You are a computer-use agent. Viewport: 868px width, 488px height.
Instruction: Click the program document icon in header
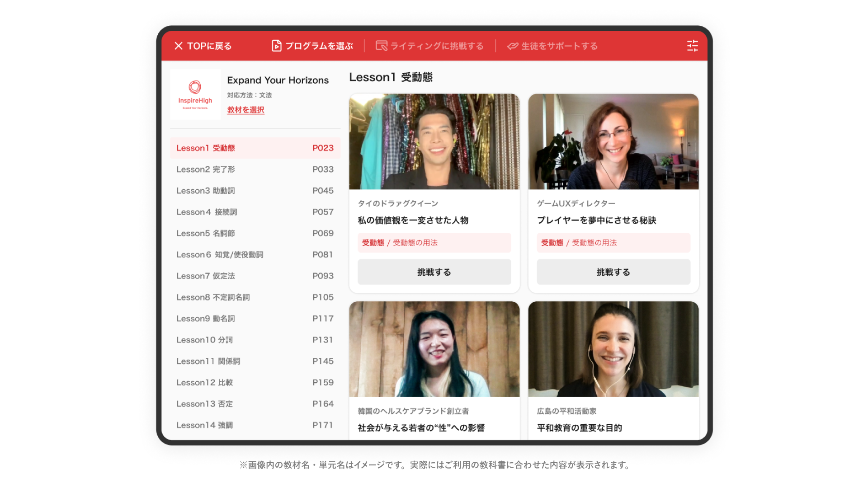pos(276,46)
